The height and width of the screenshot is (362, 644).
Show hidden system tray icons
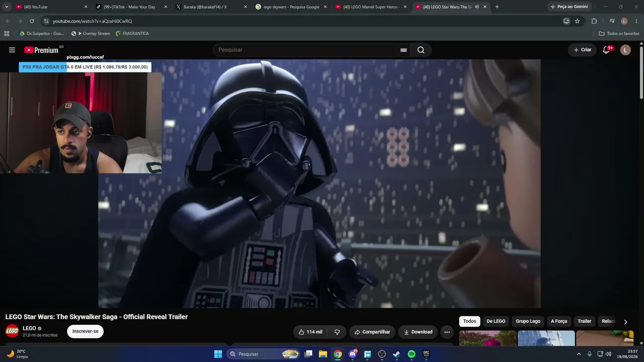579,354
